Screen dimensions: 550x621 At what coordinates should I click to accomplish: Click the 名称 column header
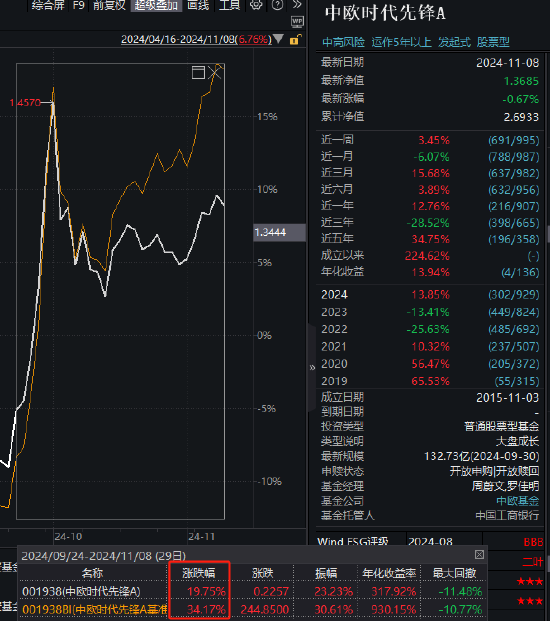(x=92, y=573)
